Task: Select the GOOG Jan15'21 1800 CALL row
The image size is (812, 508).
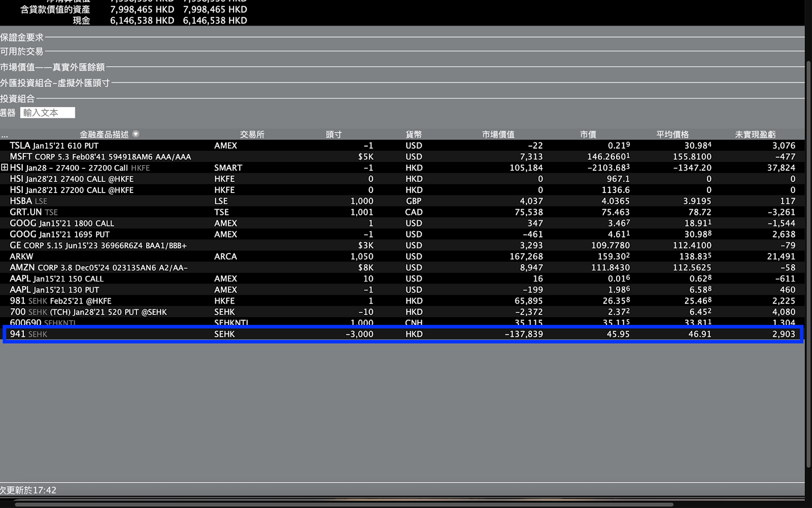Action: tap(402, 223)
